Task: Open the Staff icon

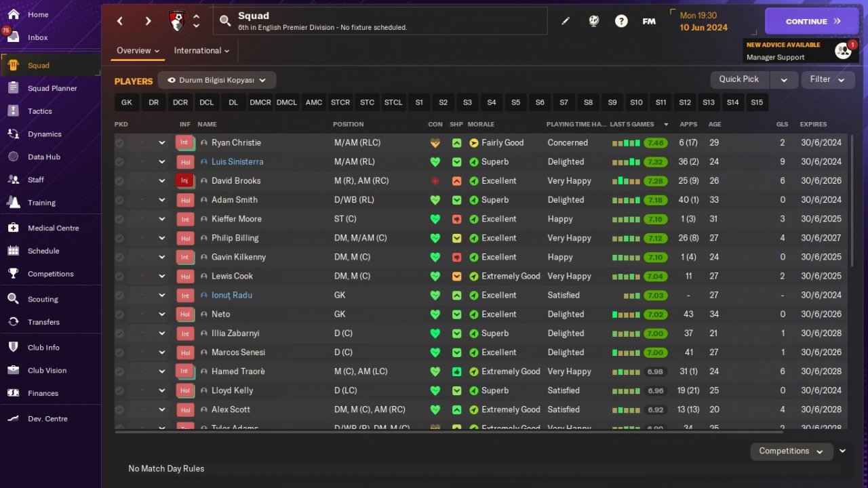Action: pos(13,180)
